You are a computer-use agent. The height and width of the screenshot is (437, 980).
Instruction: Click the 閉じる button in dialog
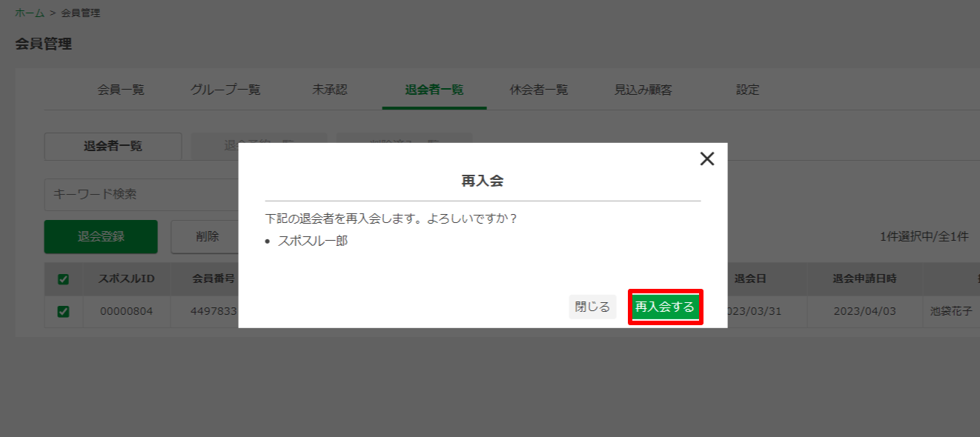(x=592, y=307)
